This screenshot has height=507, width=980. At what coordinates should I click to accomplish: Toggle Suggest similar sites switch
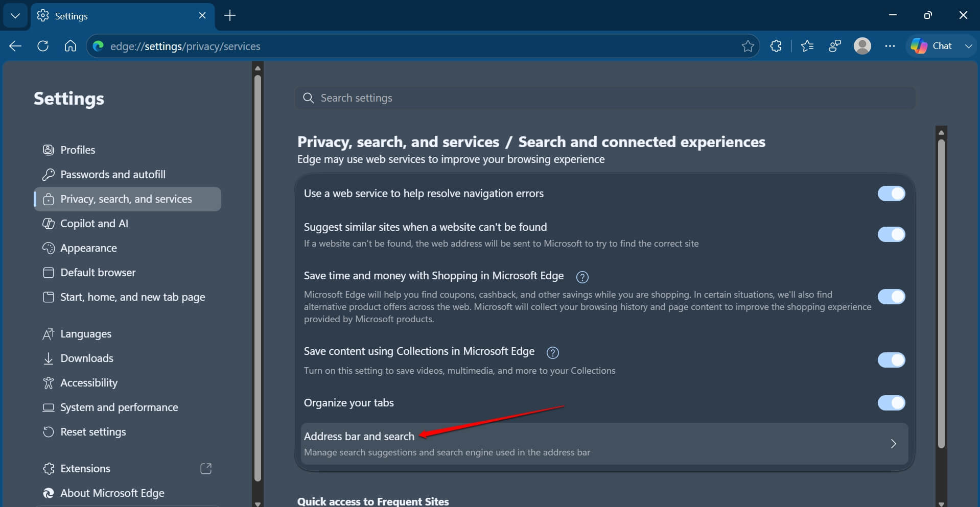point(891,234)
